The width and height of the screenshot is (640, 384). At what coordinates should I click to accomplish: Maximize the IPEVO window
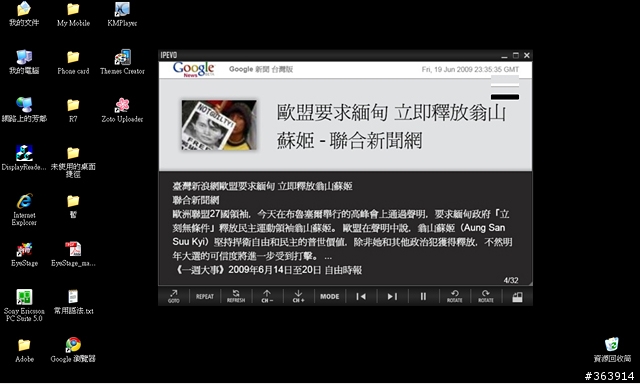click(x=516, y=55)
